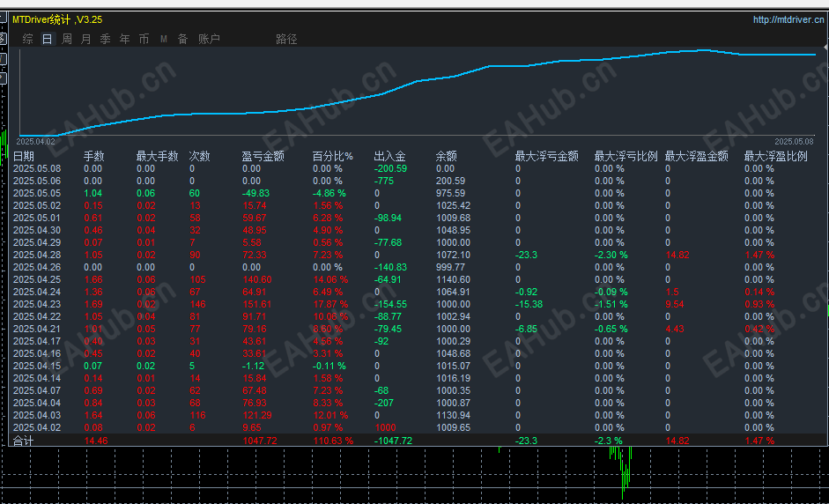This screenshot has width=829, height=504.
Task: Click the 975.59 balance value
Action: click(450, 193)
